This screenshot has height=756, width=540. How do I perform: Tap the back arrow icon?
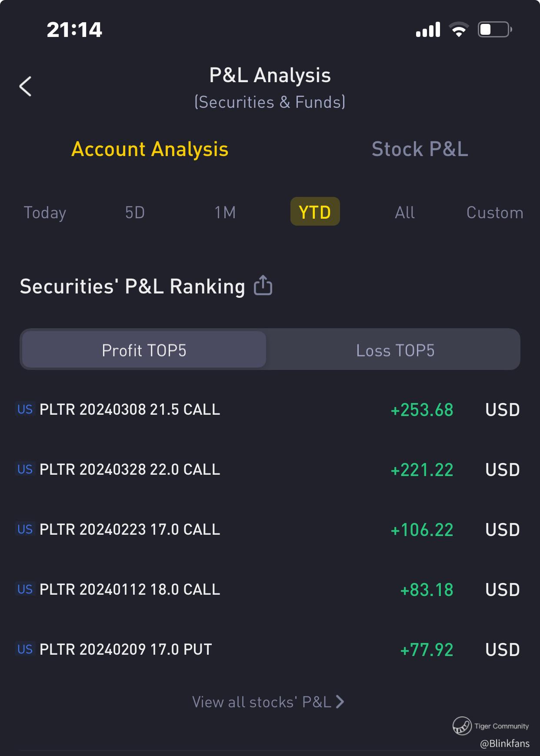pos(26,86)
